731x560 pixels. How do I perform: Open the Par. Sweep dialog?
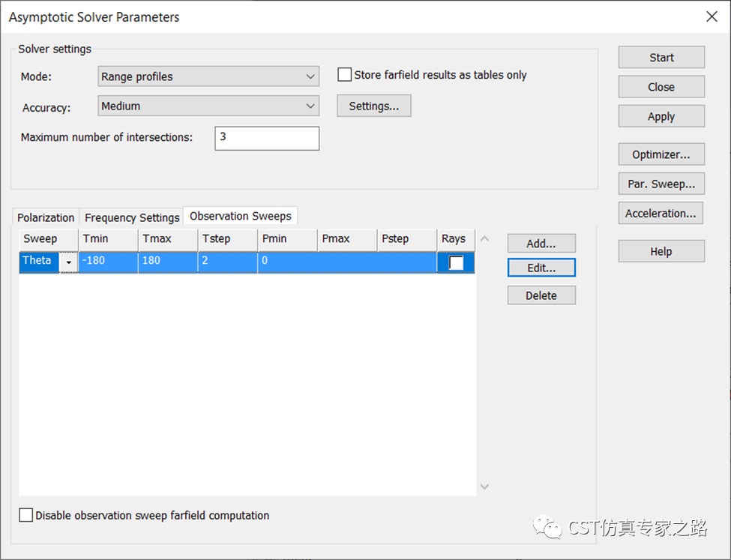[x=661, y=184]
